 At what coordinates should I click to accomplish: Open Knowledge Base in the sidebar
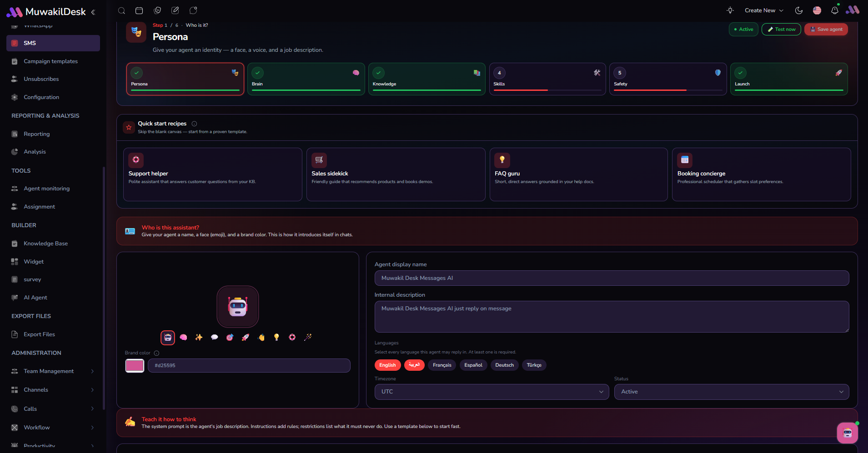click(53, 244)
